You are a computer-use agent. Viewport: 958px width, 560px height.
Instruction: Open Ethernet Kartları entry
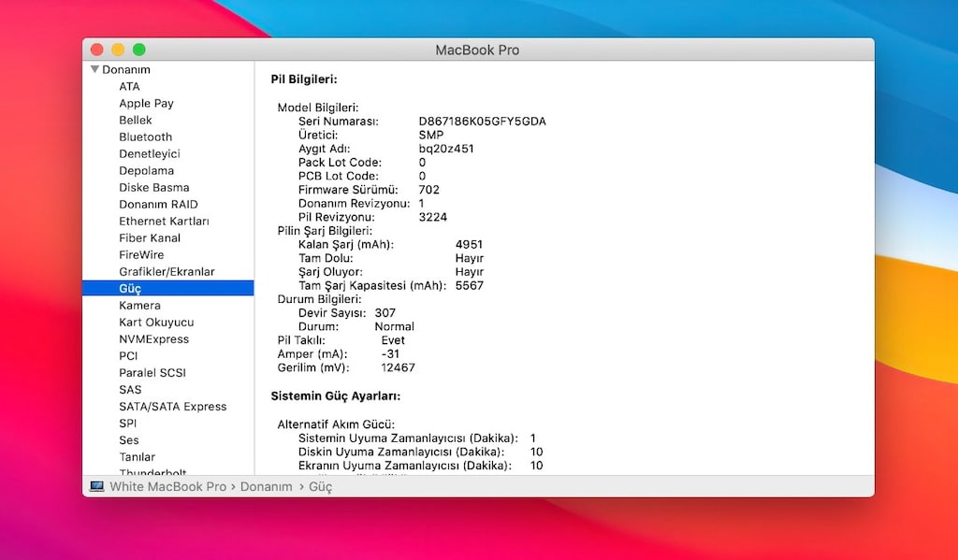[164, 221]
